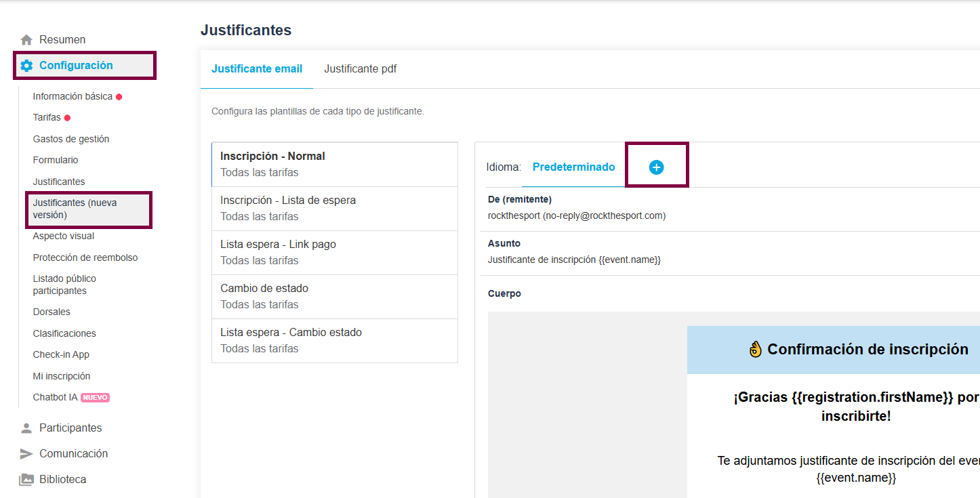Open the Chatbot IA menu entry
Image resolution: width=980 pixels, height=498 pixels.
pos(56,398)
